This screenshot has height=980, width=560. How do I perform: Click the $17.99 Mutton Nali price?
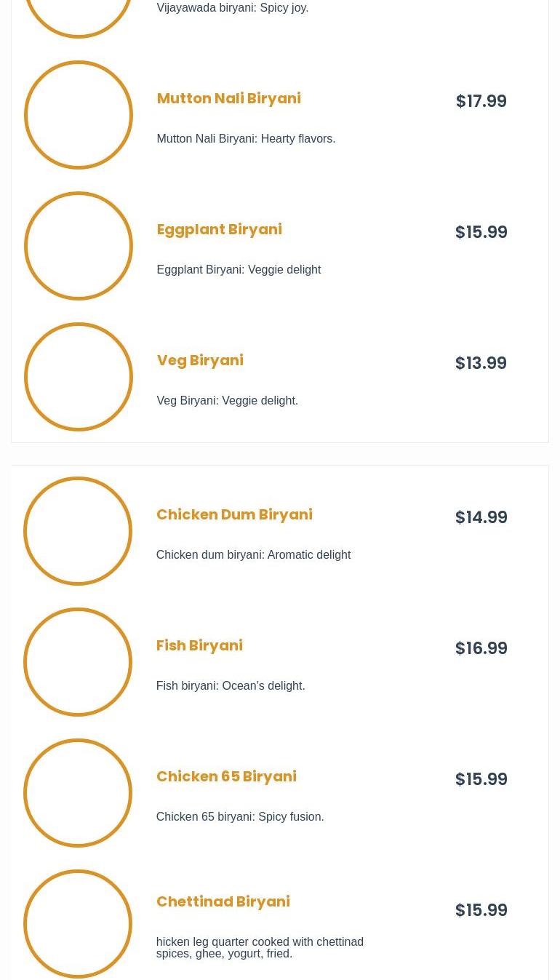tap(481, 101)
